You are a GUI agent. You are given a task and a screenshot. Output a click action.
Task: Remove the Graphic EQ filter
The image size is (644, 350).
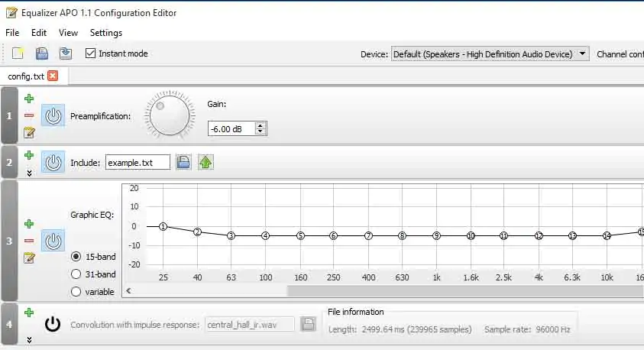click(x=29, y=240)
